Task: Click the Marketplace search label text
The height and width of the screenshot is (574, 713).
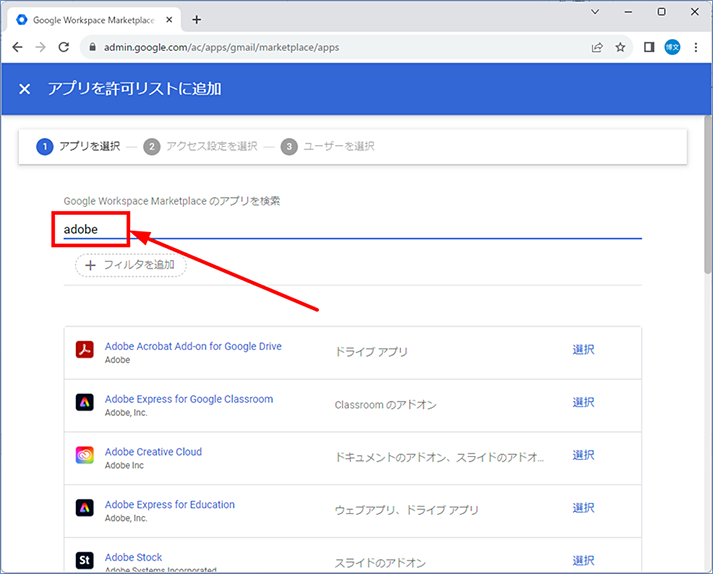Action: tap(172, 201)
